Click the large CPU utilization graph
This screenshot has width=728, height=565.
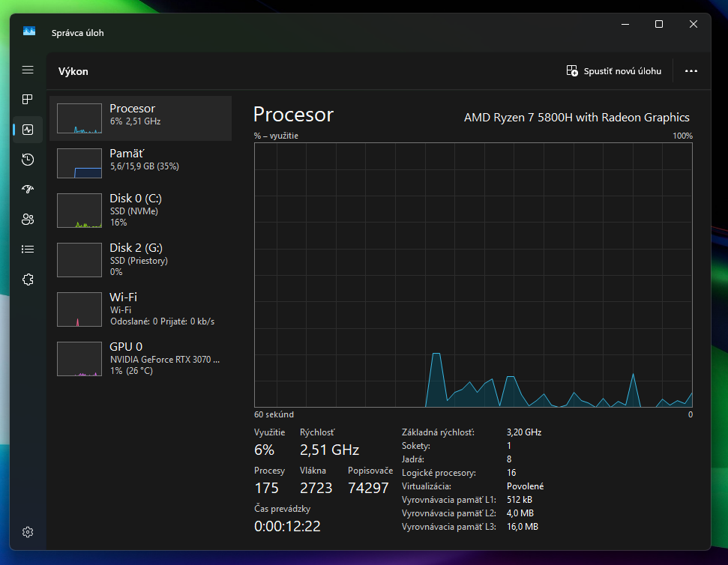pos(473,275)
